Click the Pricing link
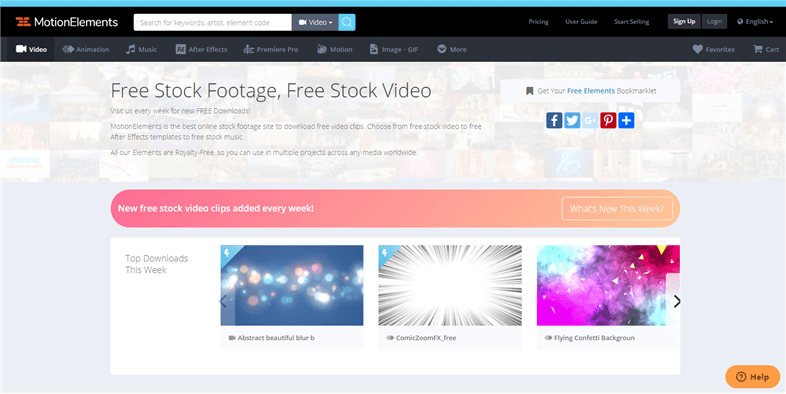Image resolution: width=786 pixels, height=394 pixels. coord(538,22)
